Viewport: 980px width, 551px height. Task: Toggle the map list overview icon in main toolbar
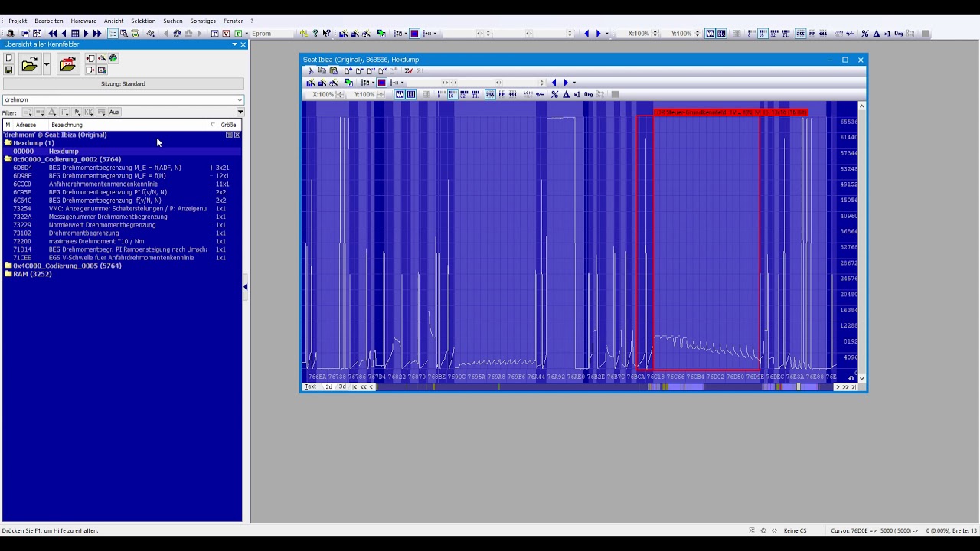pos(113,34)
